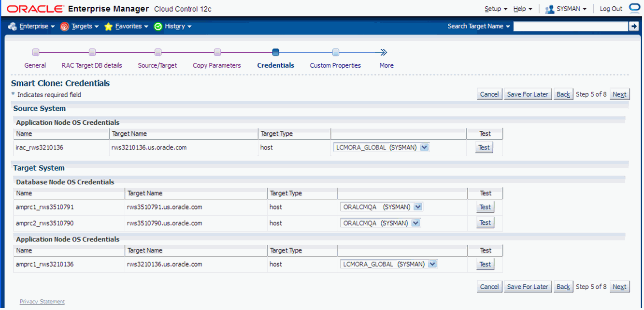Image resolution: width=644 pixels, height=310 pixels.
Task: Click the Database Node OS Credentials heading
Action: pyautogui.click(x=65, y=182)
